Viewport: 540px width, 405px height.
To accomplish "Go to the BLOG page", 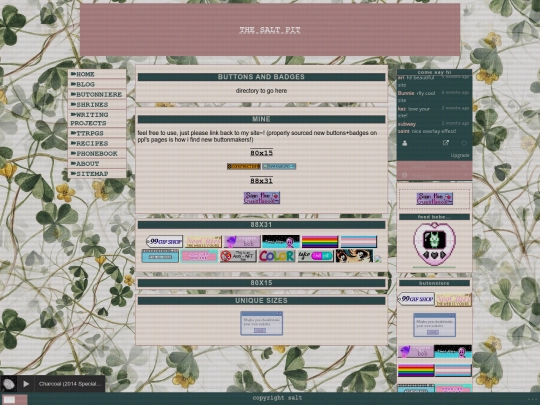I will click(x=97, y=84).
